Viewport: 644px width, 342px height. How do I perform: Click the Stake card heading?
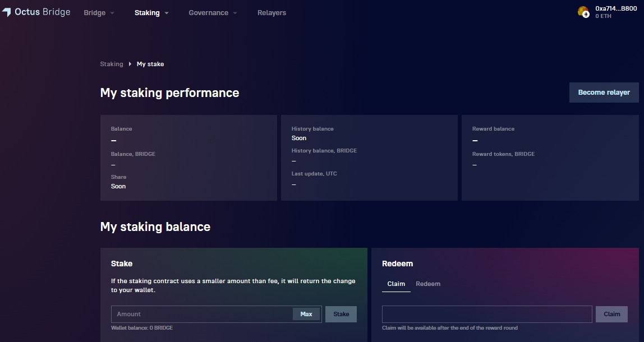[122, 264]
